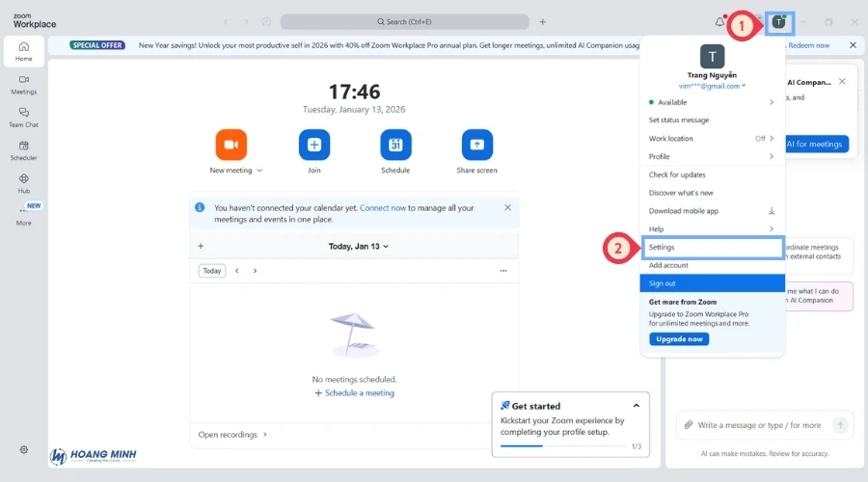868x482 pixels.
Task: Click the notifications bell icon
Action: tap(719, 21)
